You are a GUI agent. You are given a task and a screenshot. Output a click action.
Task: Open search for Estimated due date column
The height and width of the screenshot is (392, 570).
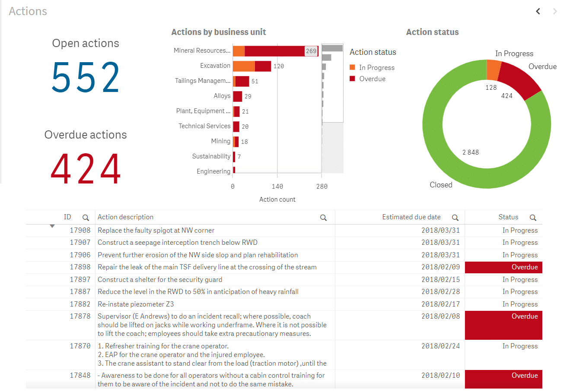[455, 217]
